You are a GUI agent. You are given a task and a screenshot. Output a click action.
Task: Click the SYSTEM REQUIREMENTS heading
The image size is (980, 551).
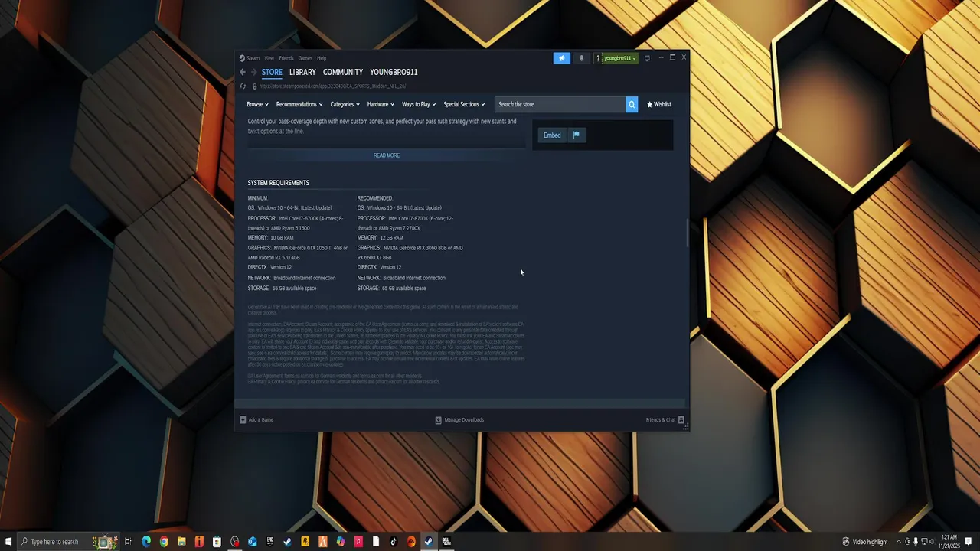279,183
